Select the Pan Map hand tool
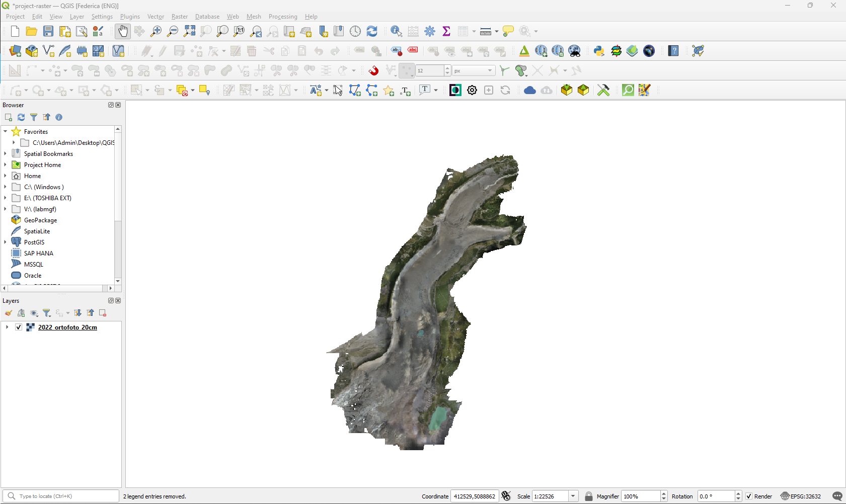Image resolution: width=846 pixels, height=504 pixels. point(122,31)
